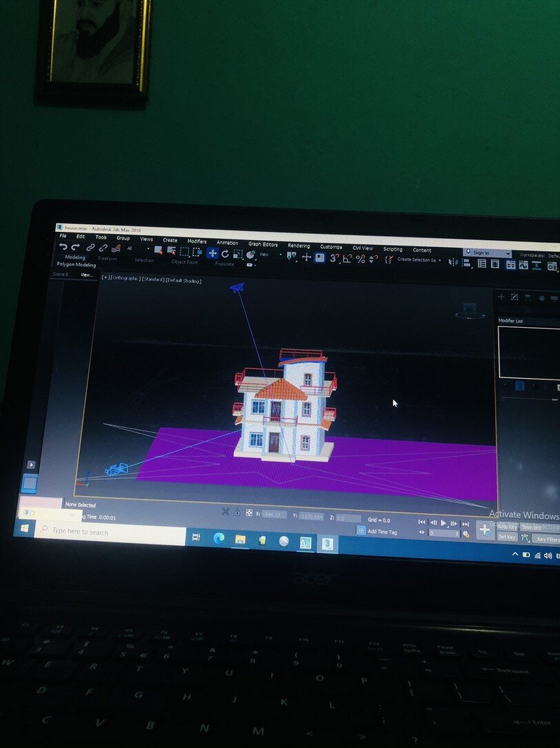Select the Select and Place tool
The width and height of the screenshot is (560, 748).
coord(250,255)
